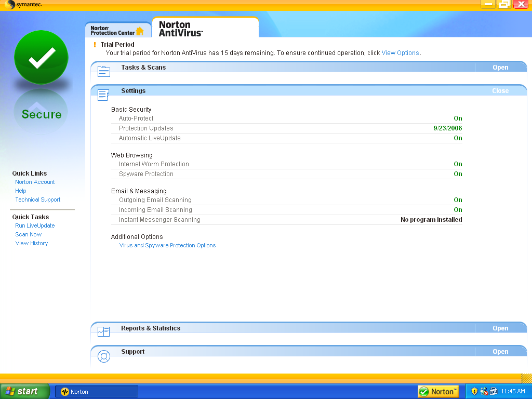
Task: Click the Norton tray button in taskbar
Action: click(438, 392)
